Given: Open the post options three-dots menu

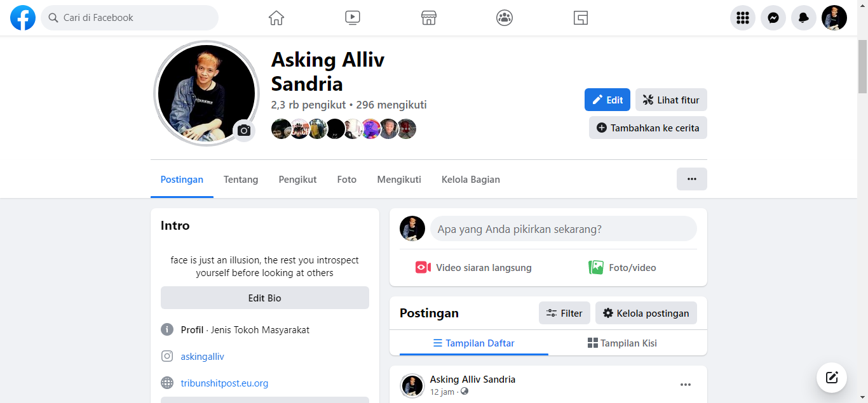Looking at the screenshot, I should tap(686, 385).
